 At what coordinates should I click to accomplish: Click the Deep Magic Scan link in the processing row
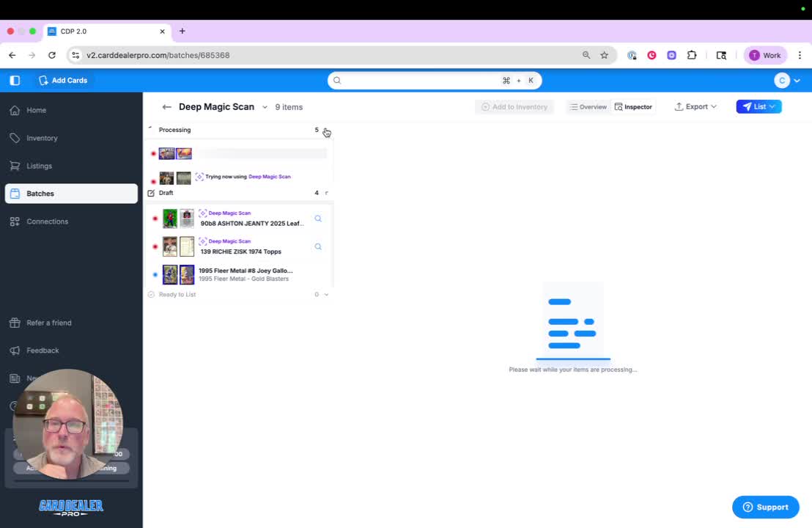click(269, 177)
